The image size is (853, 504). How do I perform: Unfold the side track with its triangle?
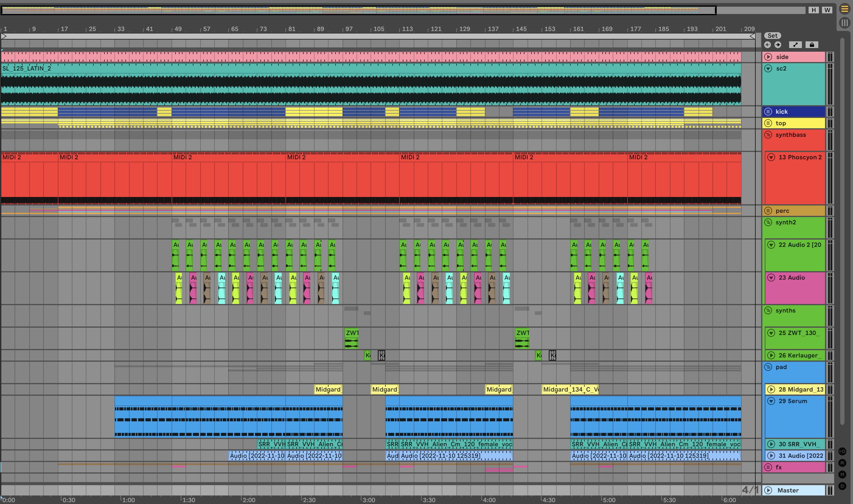tap(768, 57)
